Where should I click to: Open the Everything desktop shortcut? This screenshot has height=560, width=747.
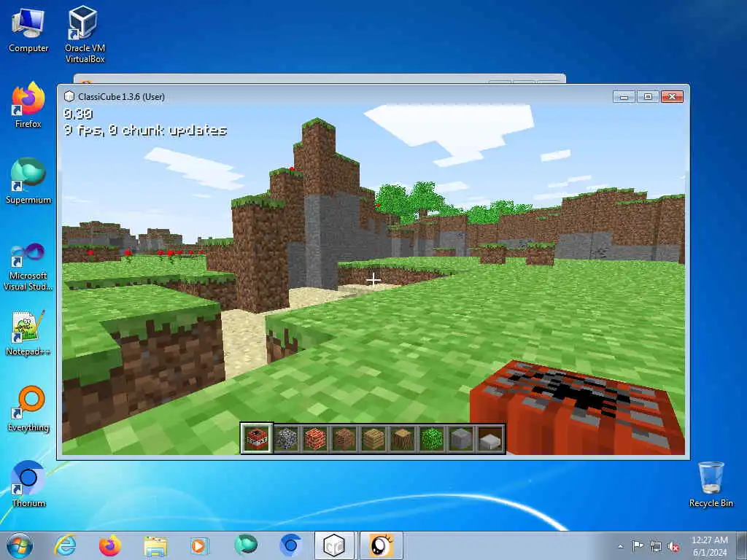click(x=28, y=408)
